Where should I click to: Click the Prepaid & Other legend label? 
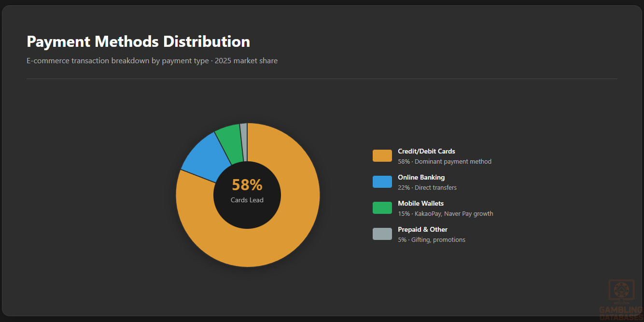(x=422, y=229)
